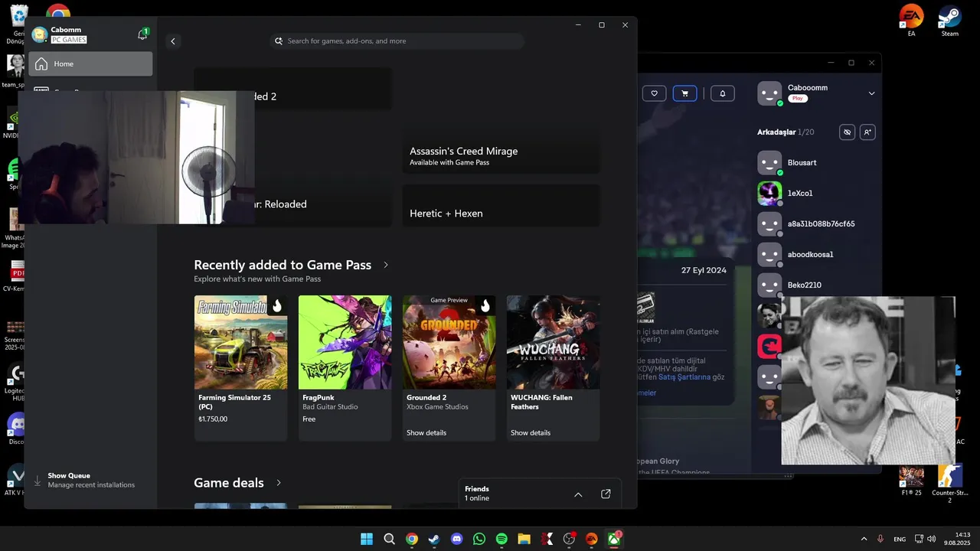Open Recently added to Game Pass arrow

point(386,265)
